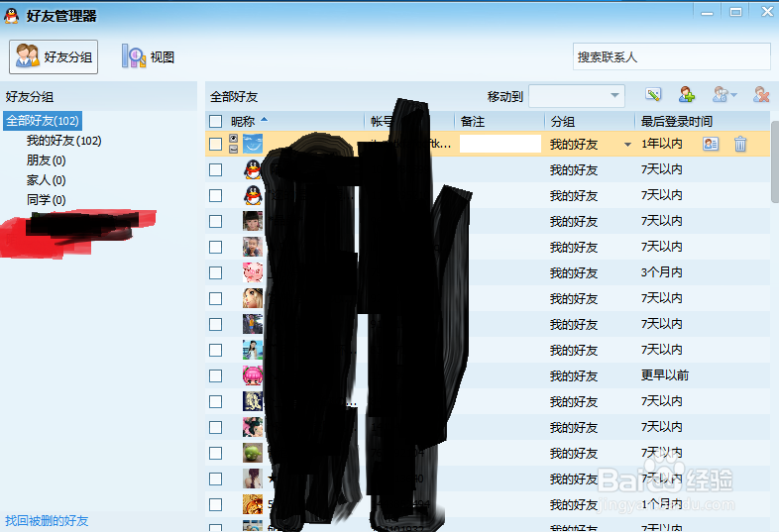Click the delete friend icon with red X
Viewport: 779px width, 532px height.
coord(761,94)
